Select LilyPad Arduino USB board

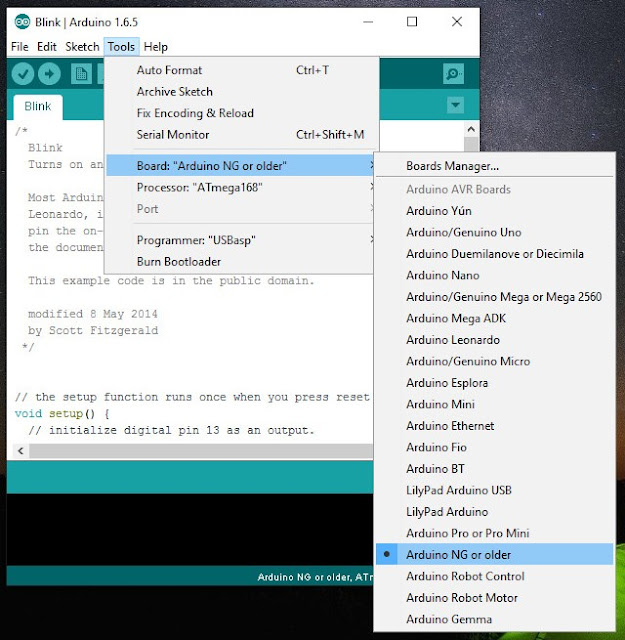pyautogui.click(x=494, y=490)
